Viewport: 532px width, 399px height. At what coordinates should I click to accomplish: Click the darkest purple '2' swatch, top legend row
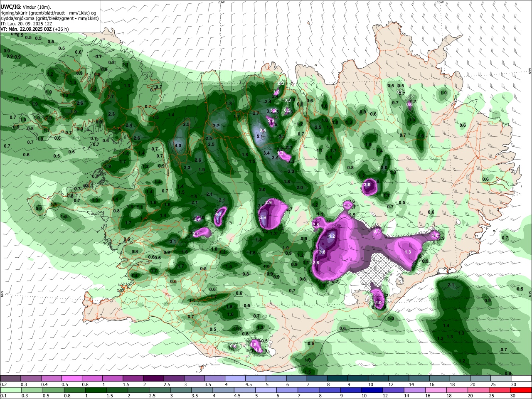click(153, 378)
